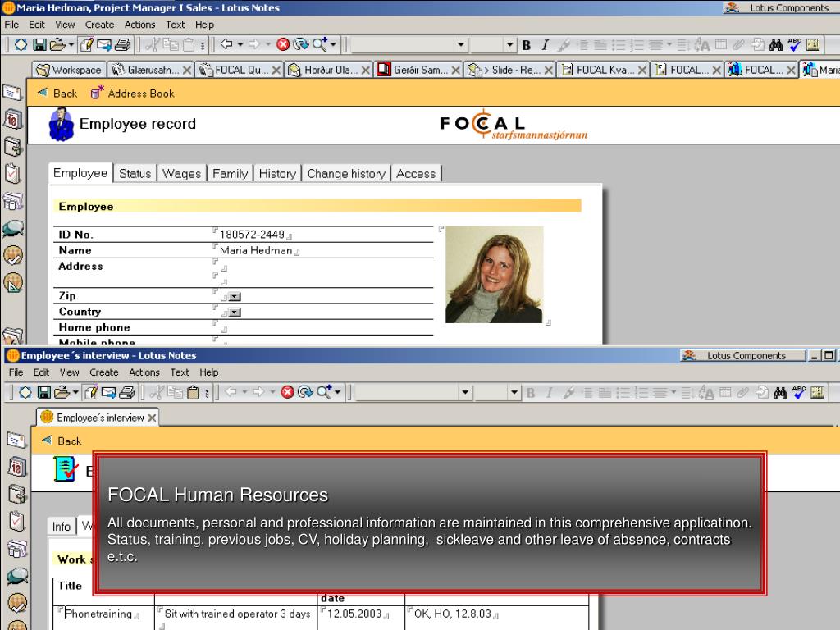Click the employee photo of Maria Hedman
Screen dimensions: 840x630
coord(494,274)
